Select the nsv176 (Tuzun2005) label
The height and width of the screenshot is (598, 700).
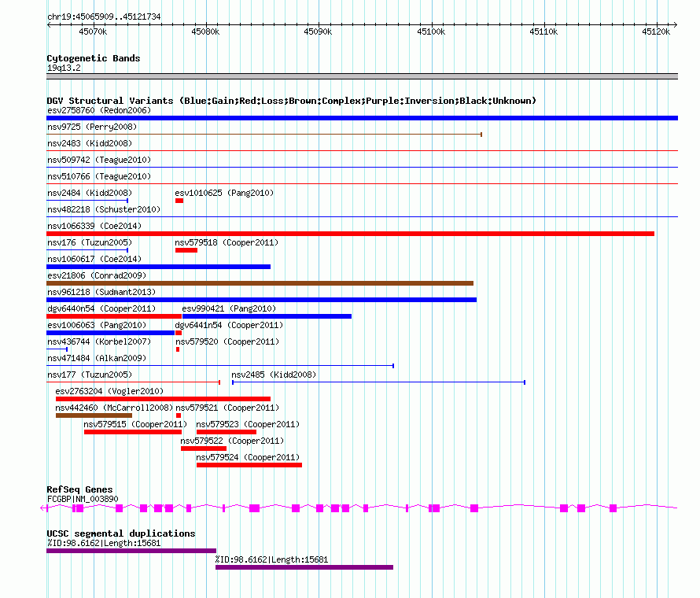click(90, 242)
